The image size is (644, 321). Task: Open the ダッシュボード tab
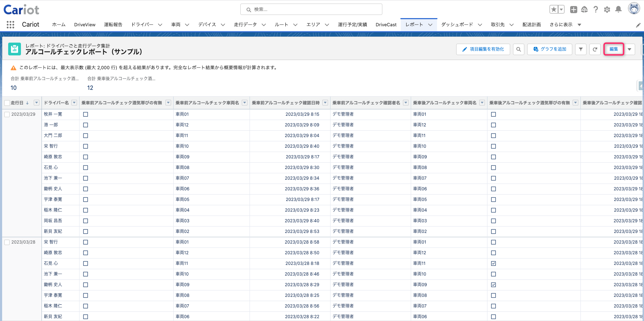click(457, 25)
